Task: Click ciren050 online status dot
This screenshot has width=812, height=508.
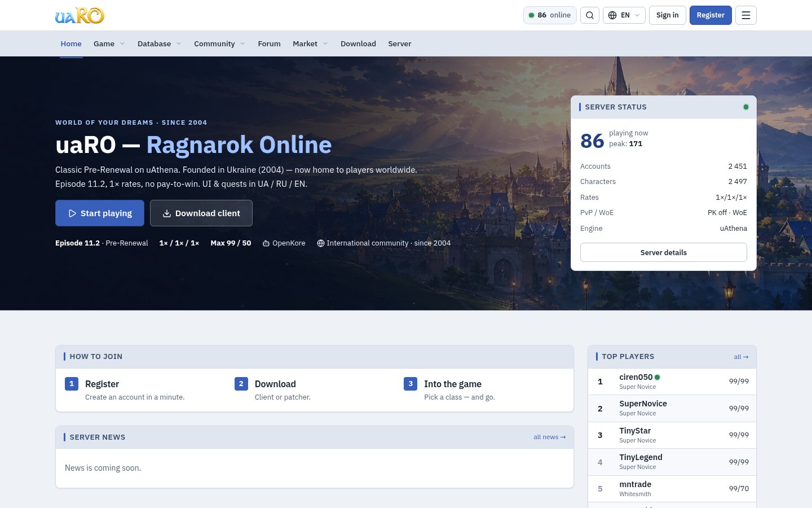Action: point(657,377)
